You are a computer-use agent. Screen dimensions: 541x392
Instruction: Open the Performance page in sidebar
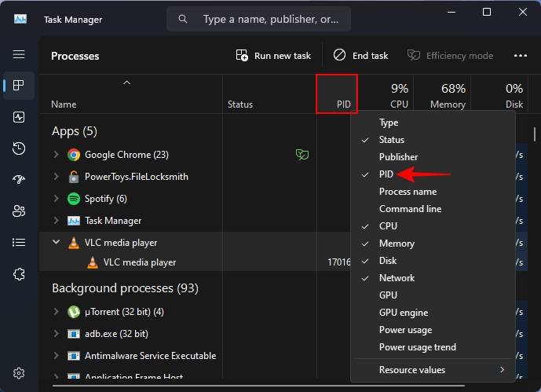(19, 117)
